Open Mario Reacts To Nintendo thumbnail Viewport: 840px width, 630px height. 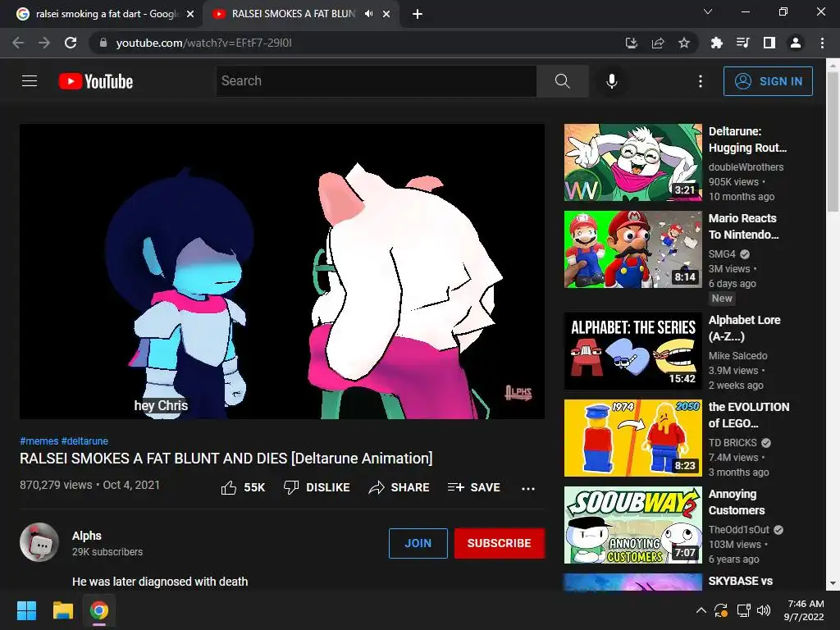click(632, 249)
